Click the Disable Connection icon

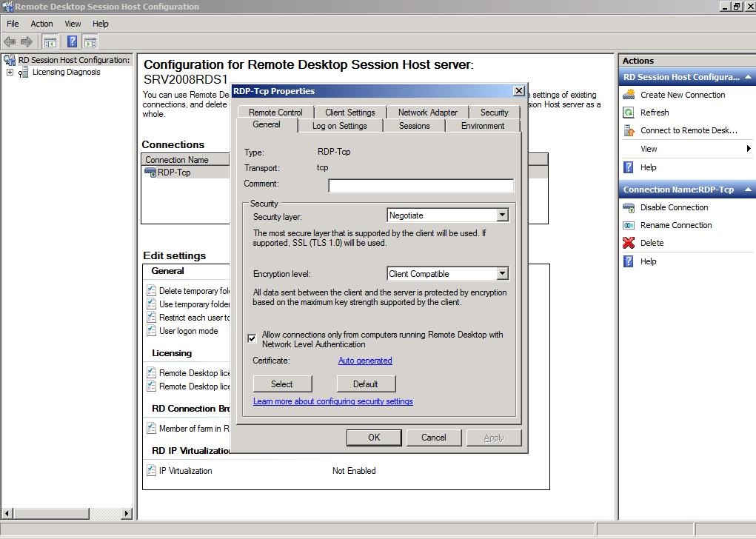(x=629, y=207)
